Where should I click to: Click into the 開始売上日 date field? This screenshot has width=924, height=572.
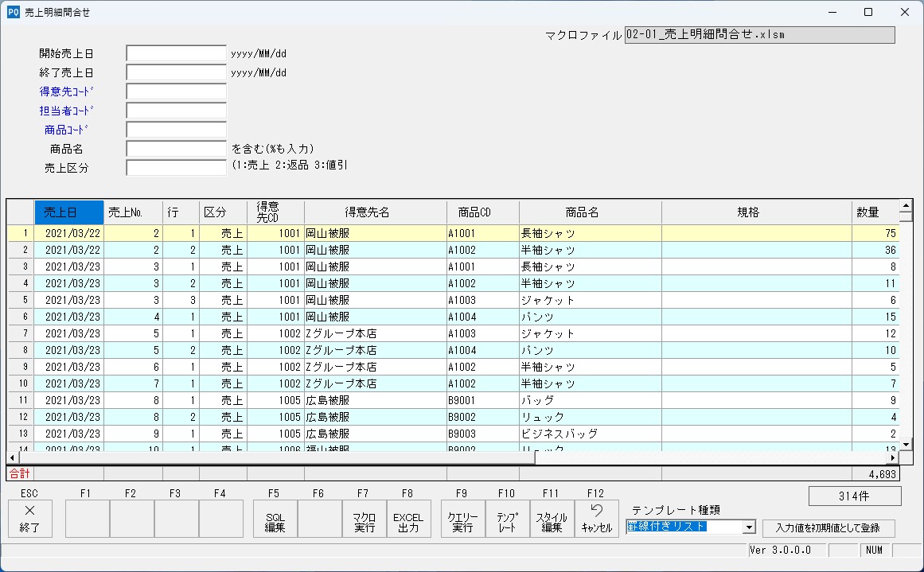(176, 53)
